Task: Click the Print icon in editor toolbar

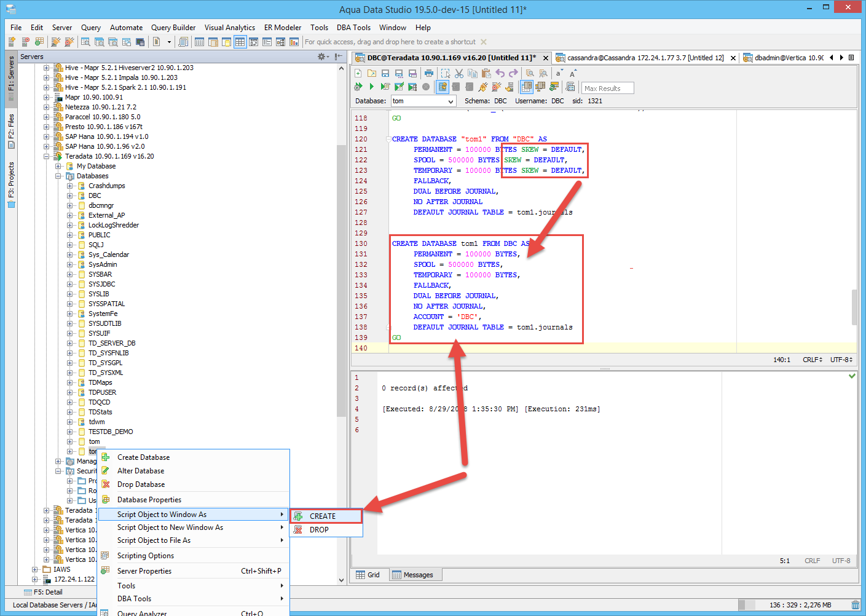Action: pyautogui.click(x=428, y=73)
